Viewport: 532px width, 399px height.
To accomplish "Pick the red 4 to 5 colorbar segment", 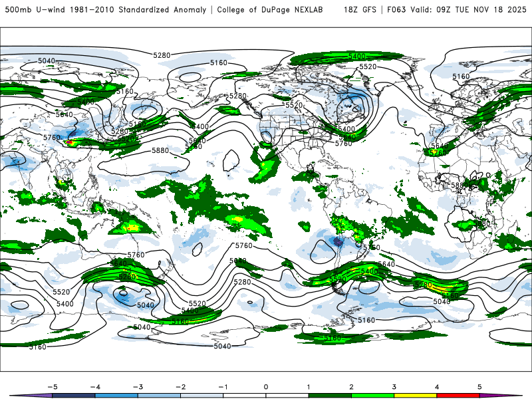I will [458, 396].
